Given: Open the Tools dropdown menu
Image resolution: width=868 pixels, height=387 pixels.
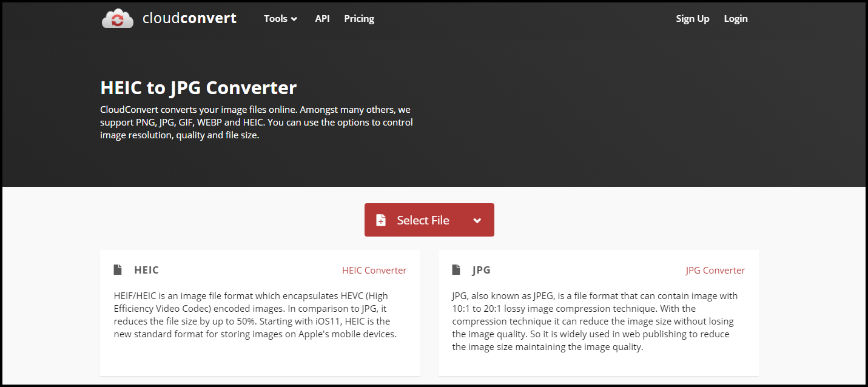Looking at the screenshot, I should pos(280,19).
